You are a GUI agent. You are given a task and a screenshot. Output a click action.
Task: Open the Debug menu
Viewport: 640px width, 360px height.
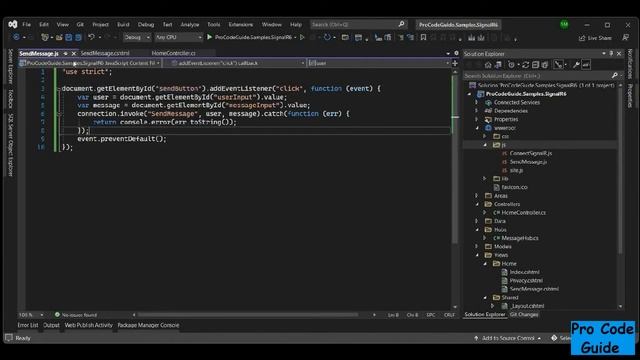[x=146, y=24]
